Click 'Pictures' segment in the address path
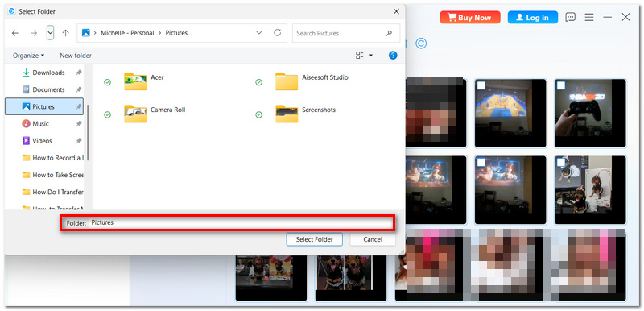Image resolution: width=644 pixels, height=311 pixels. [176, 33]
